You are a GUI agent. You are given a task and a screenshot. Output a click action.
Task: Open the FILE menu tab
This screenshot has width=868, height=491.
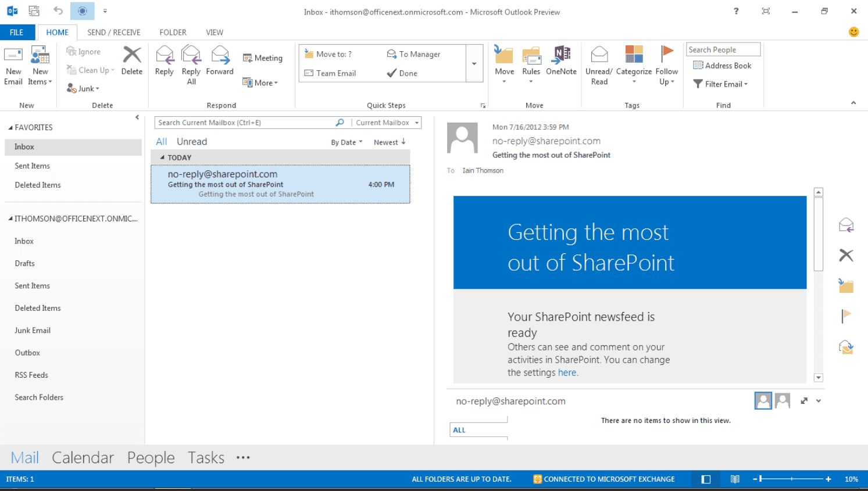[x=17, y=33]
